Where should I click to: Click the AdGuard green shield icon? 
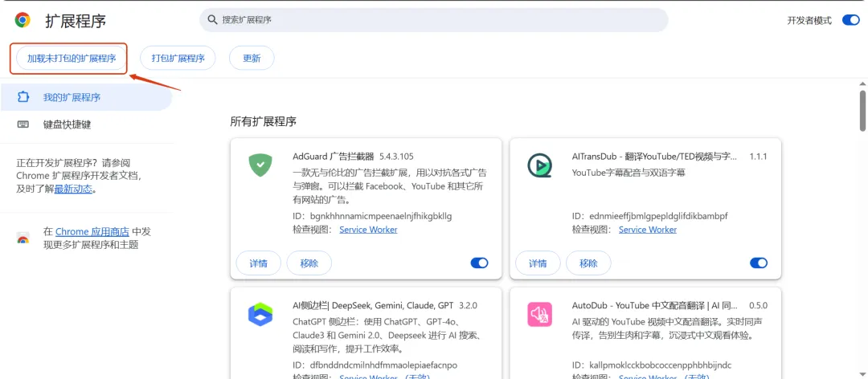[260, 165]
